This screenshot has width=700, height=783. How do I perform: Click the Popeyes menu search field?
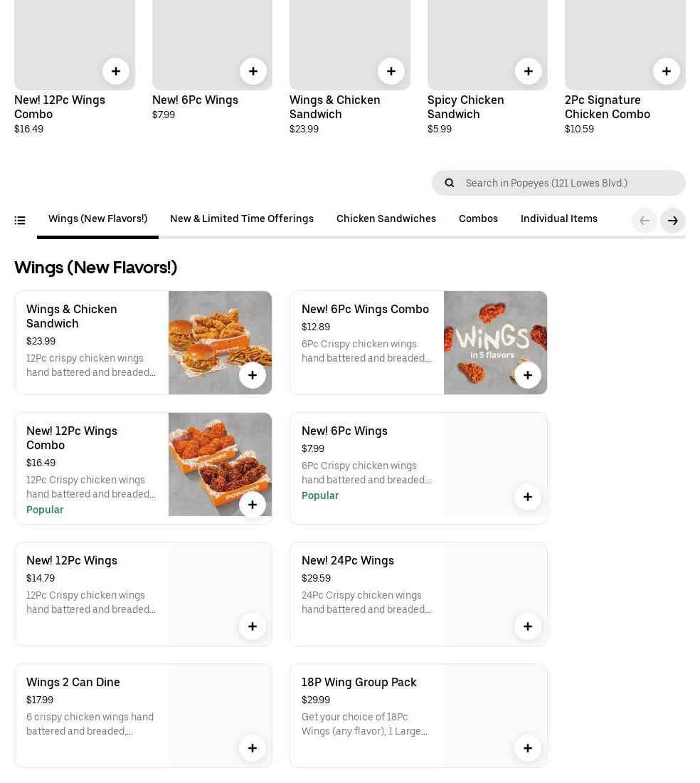click(569, 183)
